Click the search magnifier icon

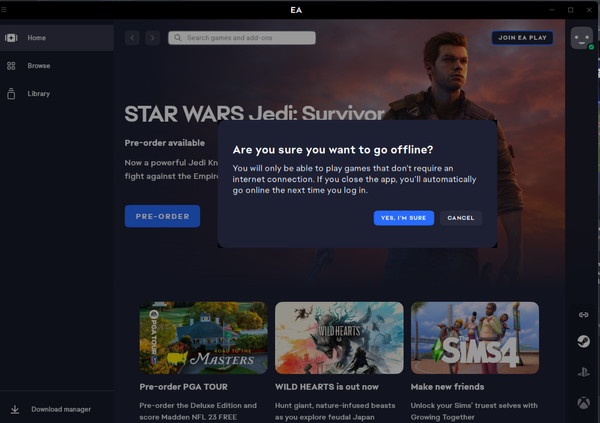pos(178,38)
